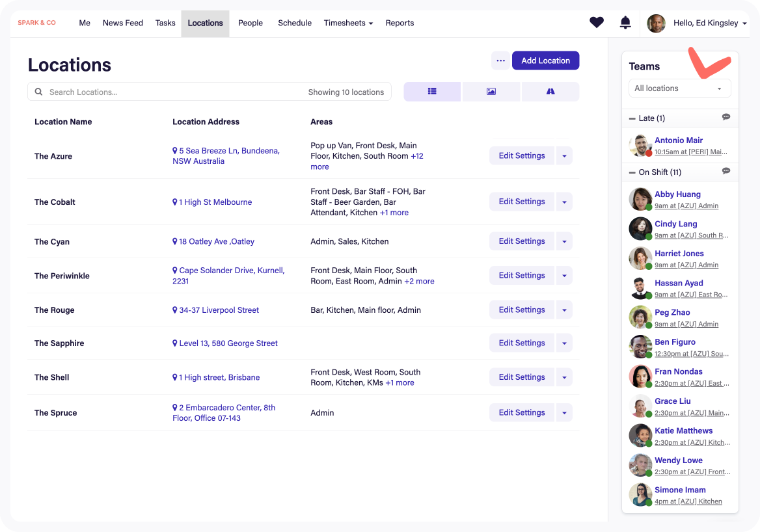Message the On Shift group chat icon

tap(726, 171)
